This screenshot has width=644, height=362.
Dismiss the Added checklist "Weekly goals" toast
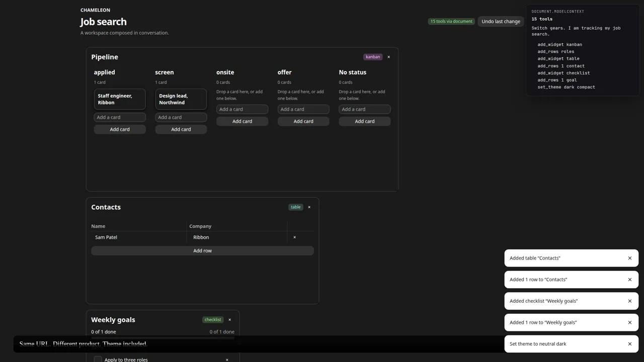click(629, 301)
